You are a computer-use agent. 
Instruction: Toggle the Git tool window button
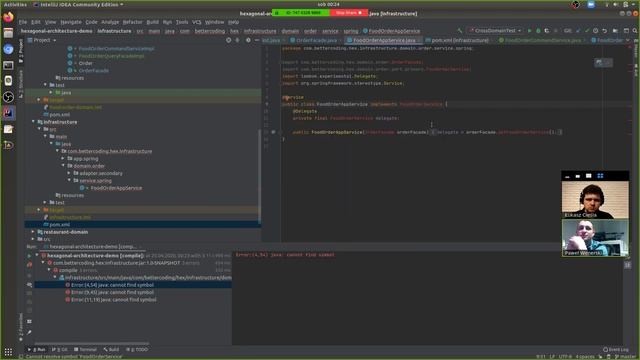(60, 349)
